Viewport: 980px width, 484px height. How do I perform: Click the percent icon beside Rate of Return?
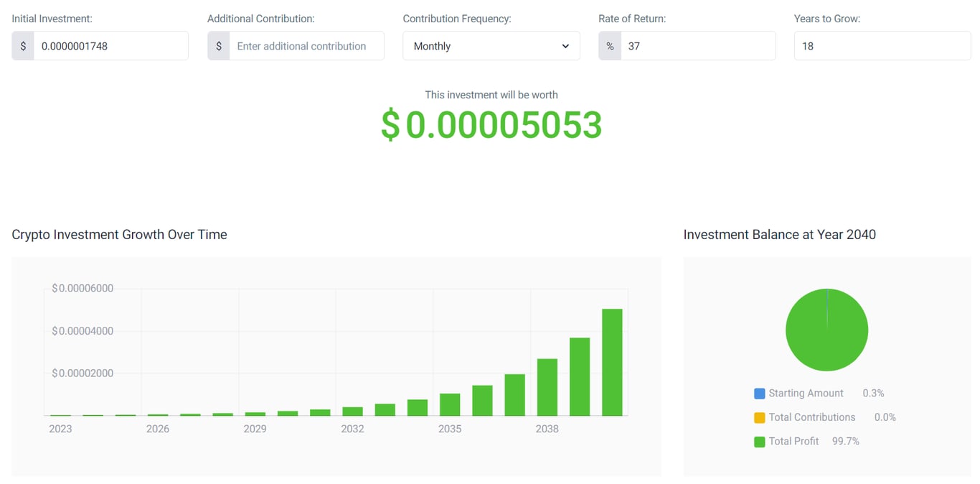pos(609,45)
